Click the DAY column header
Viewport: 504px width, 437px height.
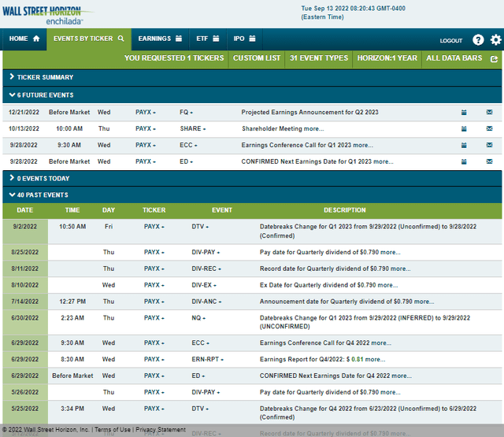tap(109, 210)
